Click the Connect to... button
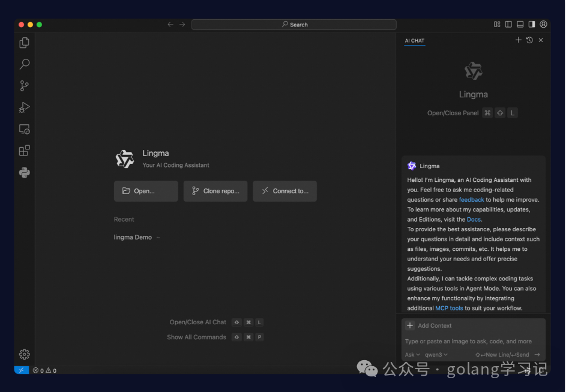Viewport: 566px width, 392px height. (285, 191)
